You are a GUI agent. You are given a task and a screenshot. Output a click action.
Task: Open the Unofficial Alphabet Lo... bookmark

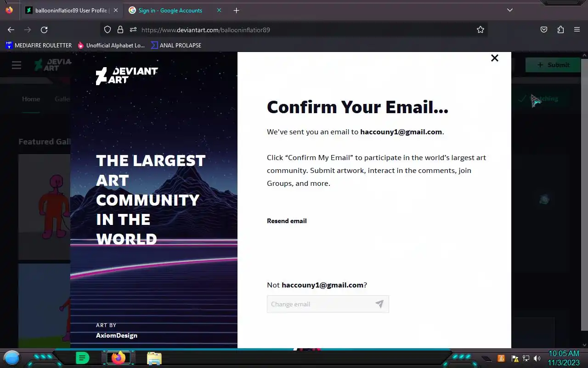point(111,45)
